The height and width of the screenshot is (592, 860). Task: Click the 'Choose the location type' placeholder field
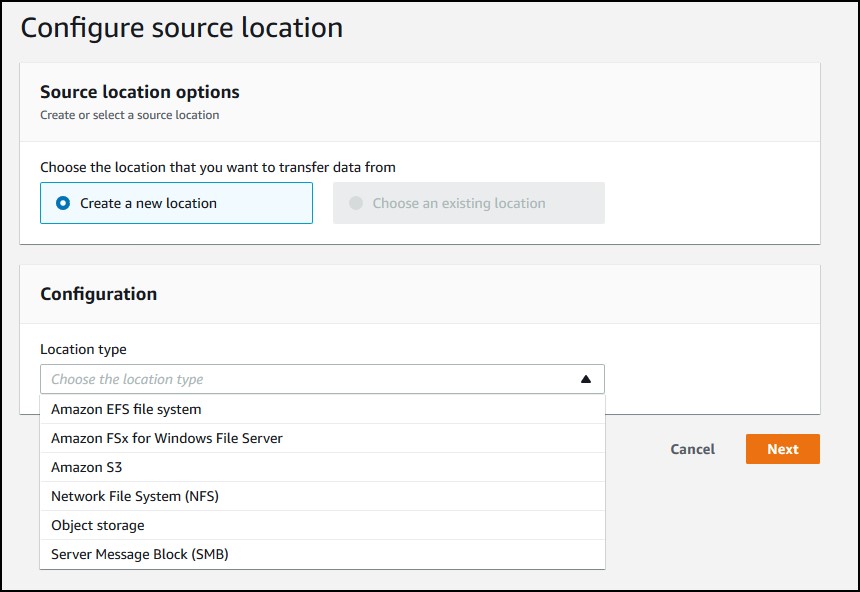coord(322,379)
